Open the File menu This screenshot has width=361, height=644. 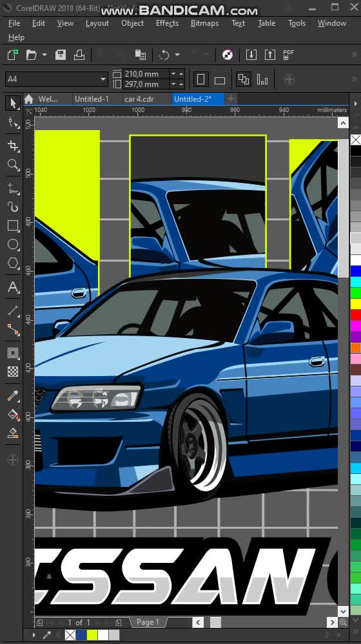pos(14,23)
